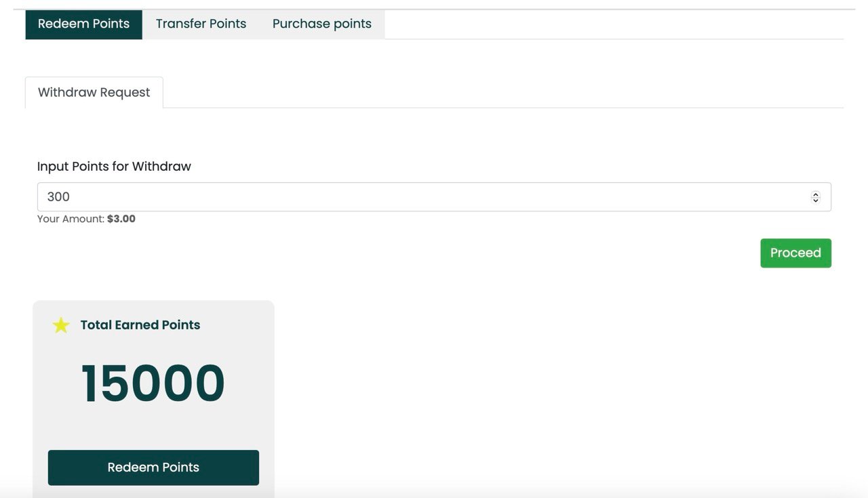Click the Input Points for Withdraw label
Image resolution: width=868 pixels, height=498 pixels.
pos(114,167)
